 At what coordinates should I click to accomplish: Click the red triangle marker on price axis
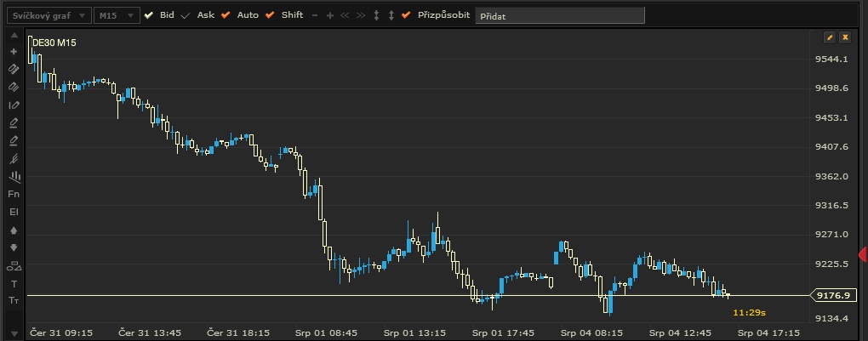[x=862, y=254]
